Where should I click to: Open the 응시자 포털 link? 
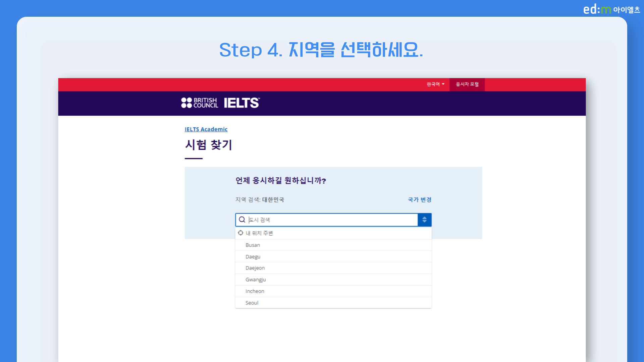pos(467,84)
